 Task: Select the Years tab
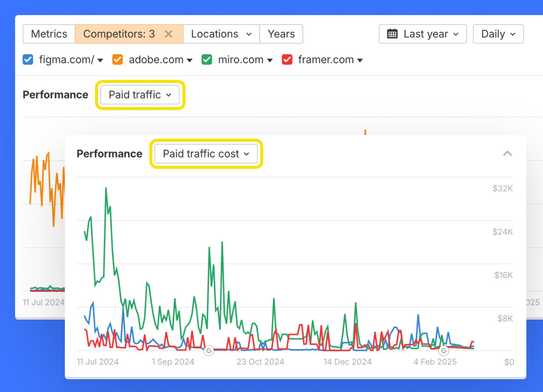[x=281, y=34]
